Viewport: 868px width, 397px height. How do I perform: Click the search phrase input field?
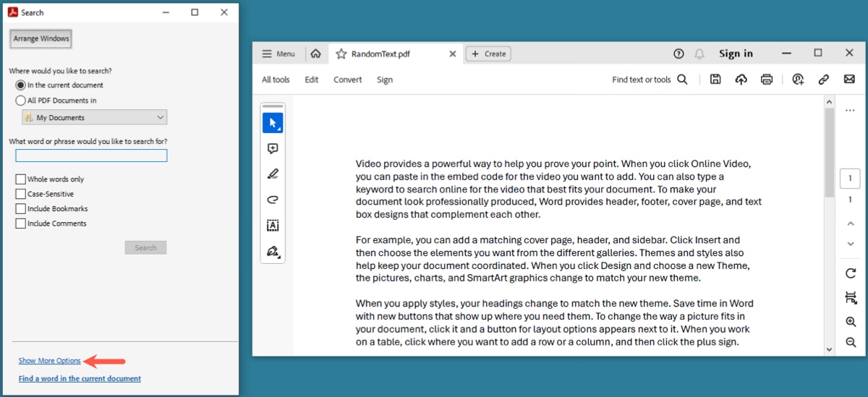click(x=91, y=155)
